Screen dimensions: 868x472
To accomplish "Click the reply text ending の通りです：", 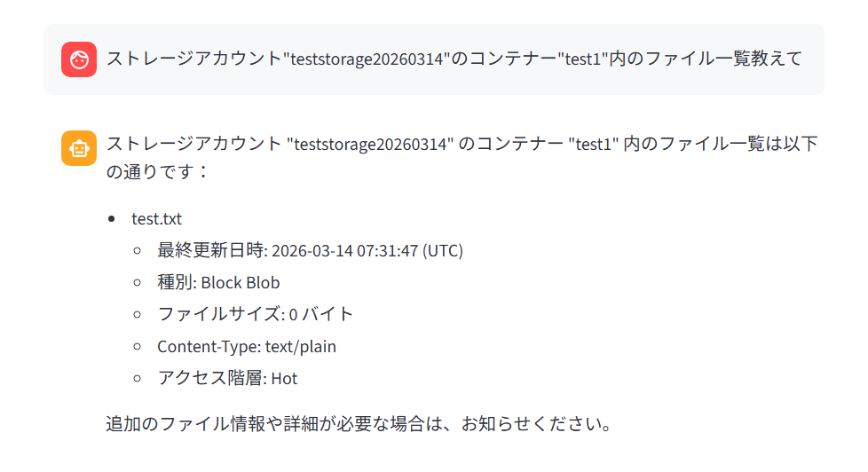I will pos(157,170).
